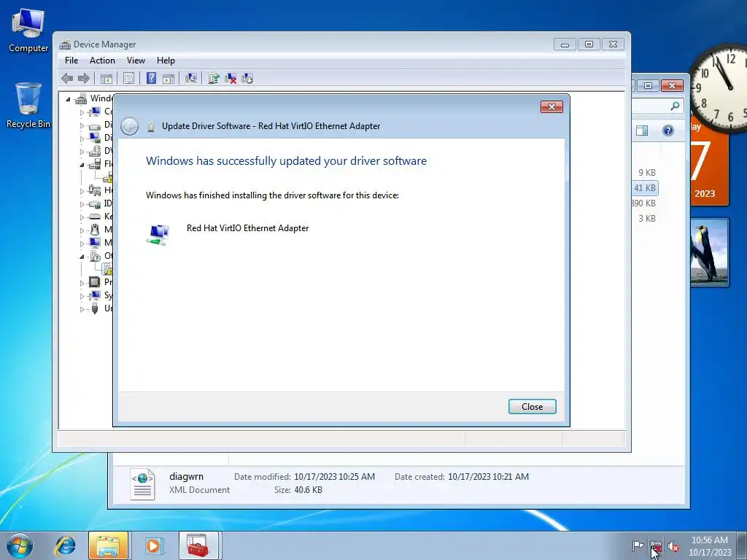This screenshot has height=560, width=747.
Task: Click the diagwrn XML document icon in details pane
Action: pyautogui.click(x=143, y=484)
